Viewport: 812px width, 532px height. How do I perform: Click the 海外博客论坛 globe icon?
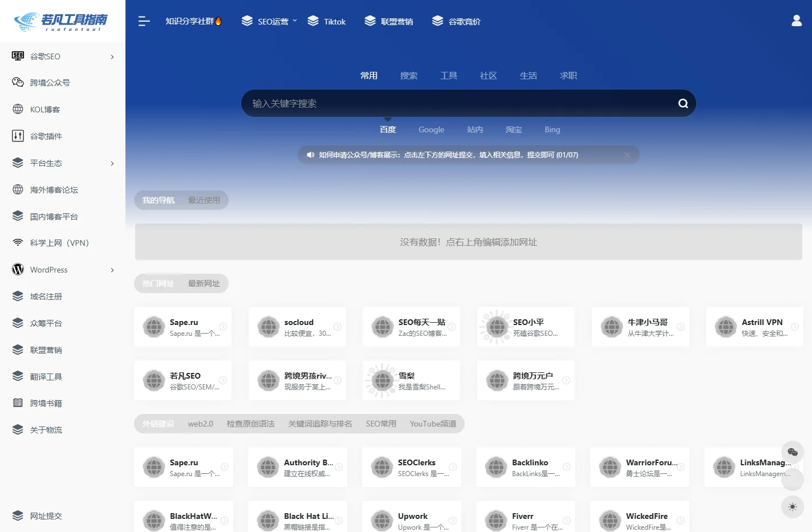coord(18,189)
